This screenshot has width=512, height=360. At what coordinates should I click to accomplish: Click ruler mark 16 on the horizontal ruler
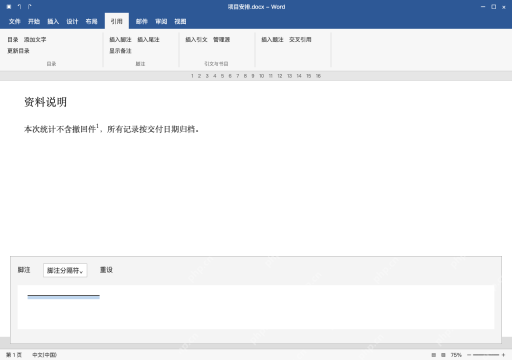pos(318,76)
